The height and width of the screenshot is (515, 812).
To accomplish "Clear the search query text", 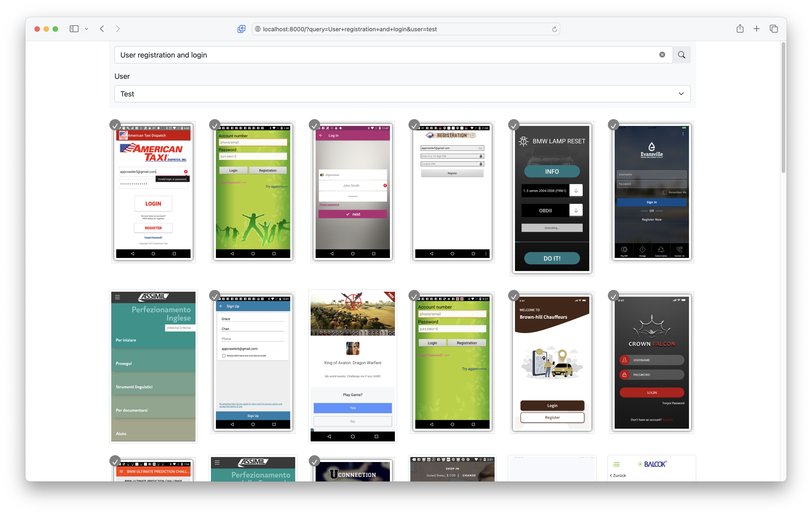I will pos(662,55).
